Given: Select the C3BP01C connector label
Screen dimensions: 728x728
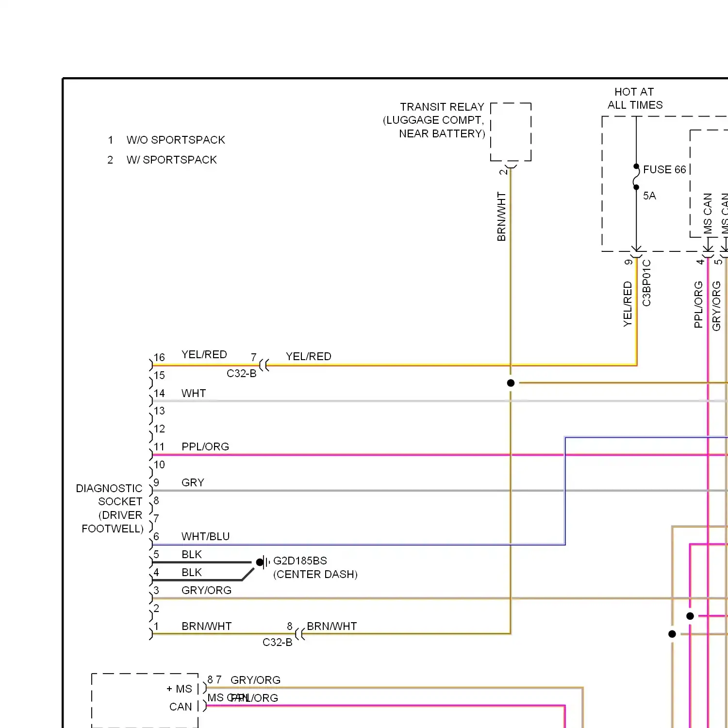Looking at the screenshot, I should pyautogui.click(x=646, y=283).
